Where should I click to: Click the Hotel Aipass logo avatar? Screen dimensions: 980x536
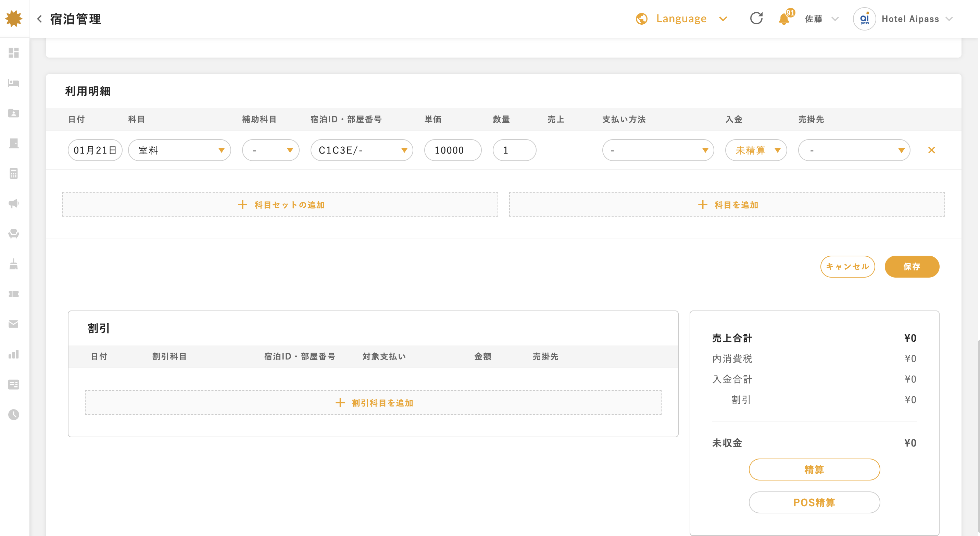click(x=864, y=19)
